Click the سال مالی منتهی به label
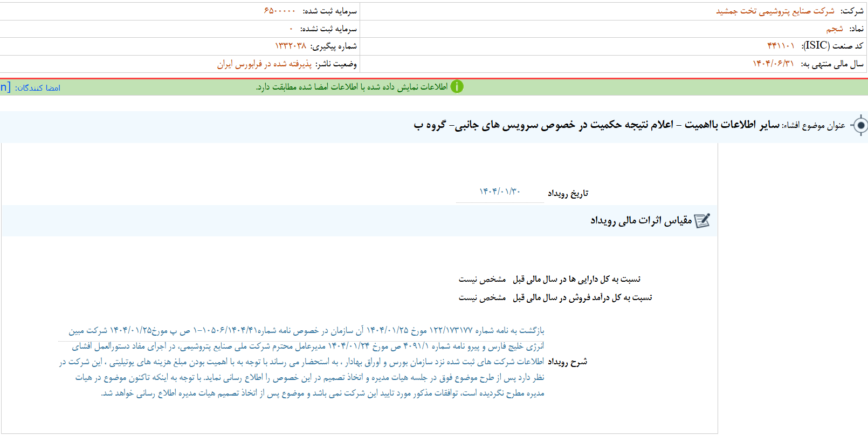The image size is (868, 435). point(832,64)
